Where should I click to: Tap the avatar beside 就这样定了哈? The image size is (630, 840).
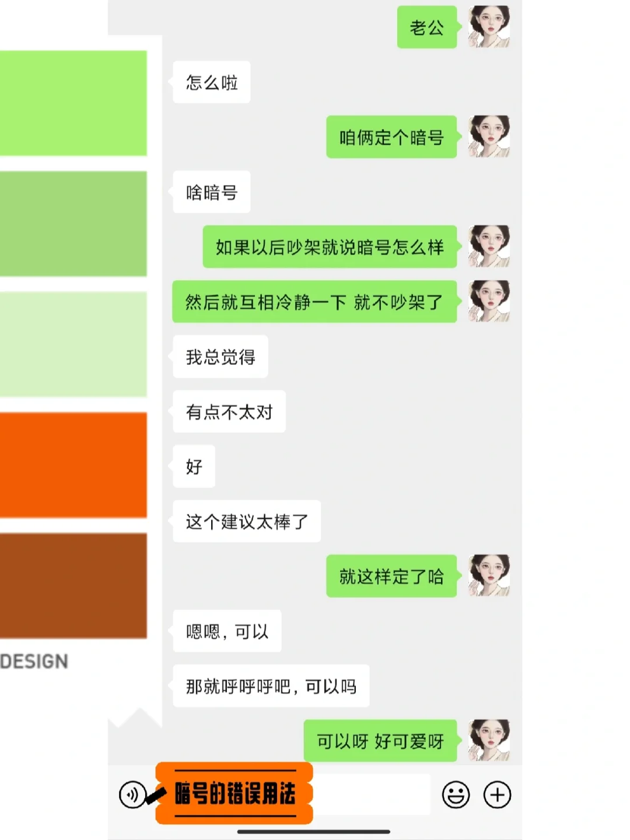pos(489,576)
